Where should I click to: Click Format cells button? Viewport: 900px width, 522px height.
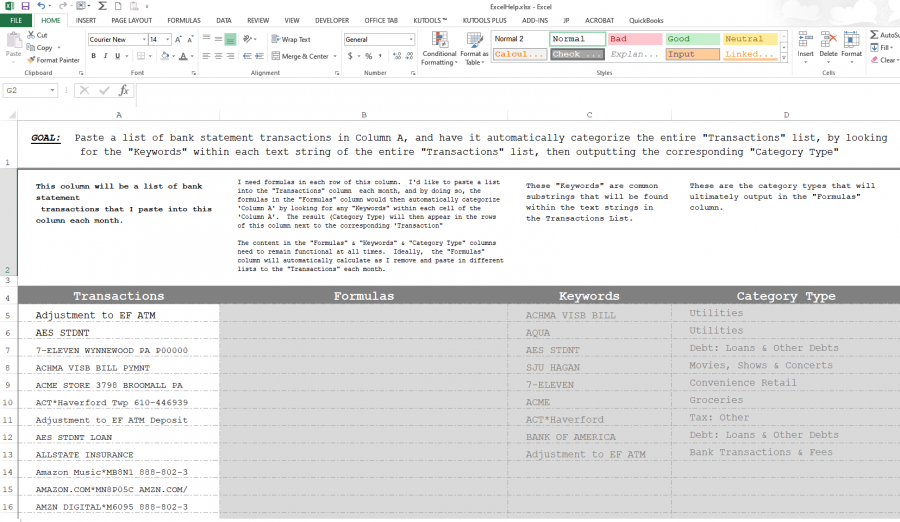point(852,46)
